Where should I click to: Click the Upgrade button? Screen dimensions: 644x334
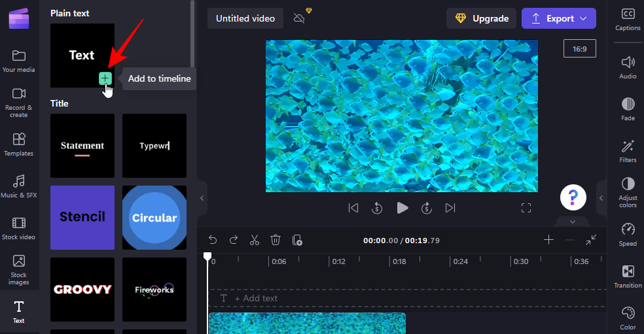482,18
